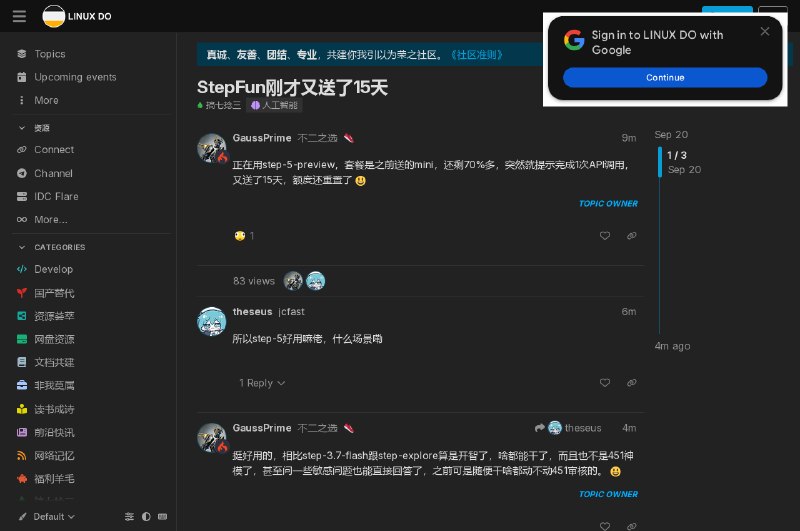
Task: Open GaussPrime username on first post
Action: point(262,138)
